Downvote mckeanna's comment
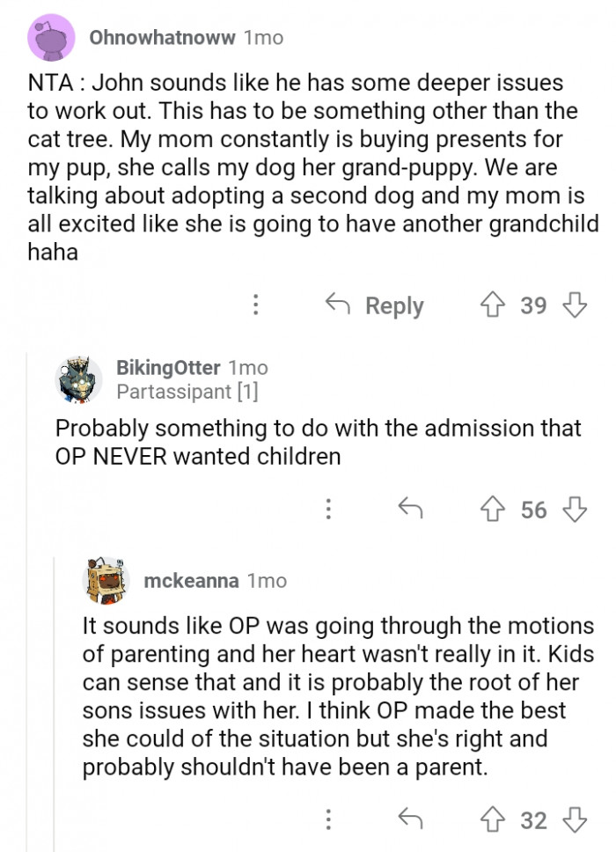The width and height of the screenshot is (616, 852). 575,820
